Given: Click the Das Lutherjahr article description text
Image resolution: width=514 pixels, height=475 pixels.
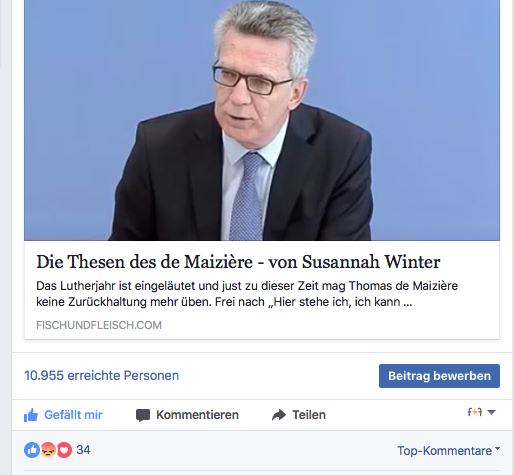Looking at the screenshot, I should [x=247, y=294].
